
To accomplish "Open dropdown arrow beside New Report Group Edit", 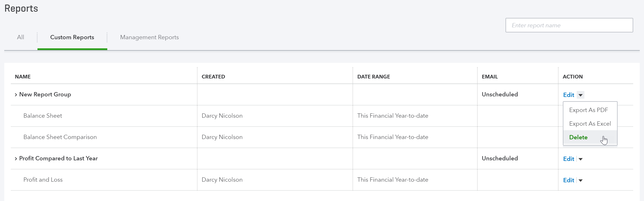I will (x=580, y=95).
